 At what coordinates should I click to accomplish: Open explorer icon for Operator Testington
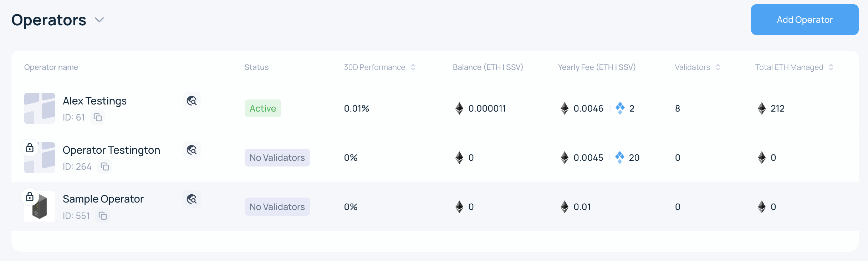192,150
